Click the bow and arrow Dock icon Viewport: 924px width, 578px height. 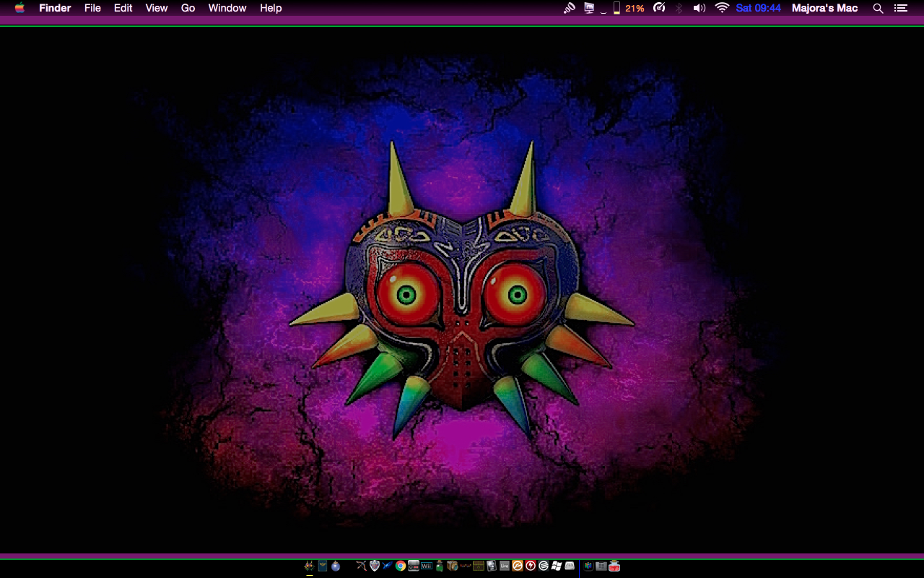tap(362, 566)
